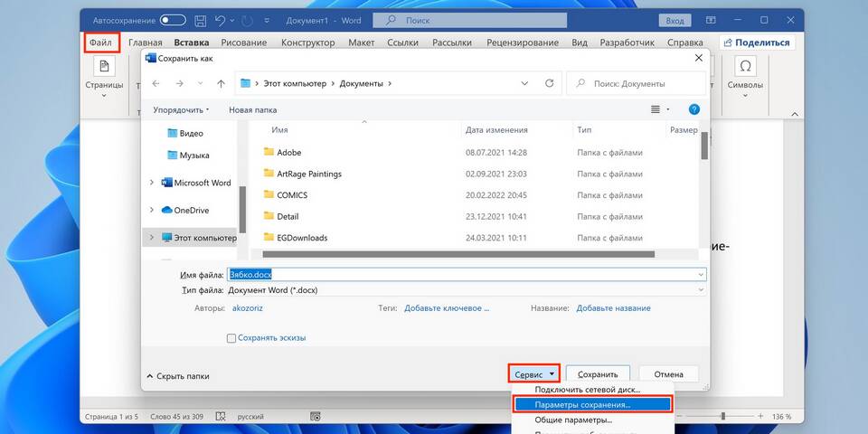Viewport: 868px width, 434px height.
Task: Switch to the Вставка tab
Action: click(192, 42)
